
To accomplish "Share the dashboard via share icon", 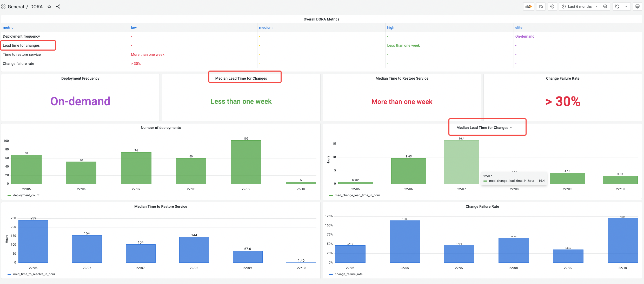I will click(x=58, y=6).
